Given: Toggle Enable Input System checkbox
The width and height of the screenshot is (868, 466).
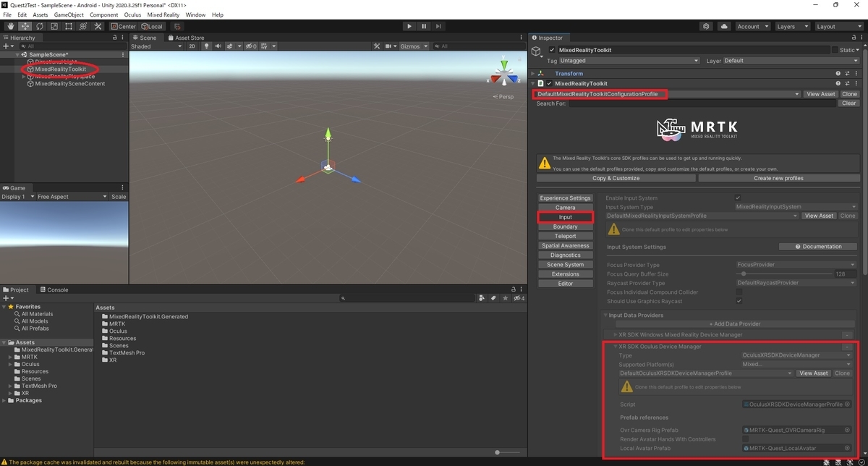Looking at the screenshot, I should 738,198.
